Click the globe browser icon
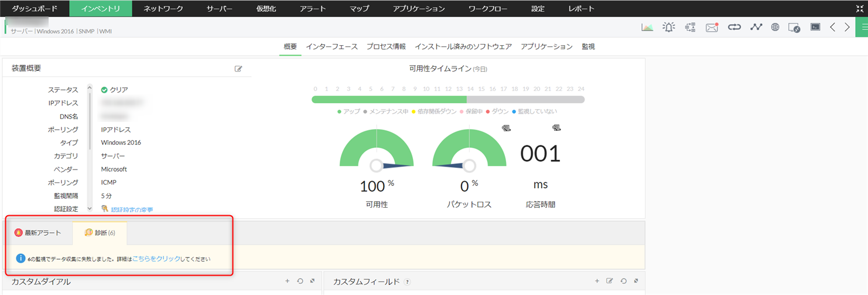 (775, 28)
